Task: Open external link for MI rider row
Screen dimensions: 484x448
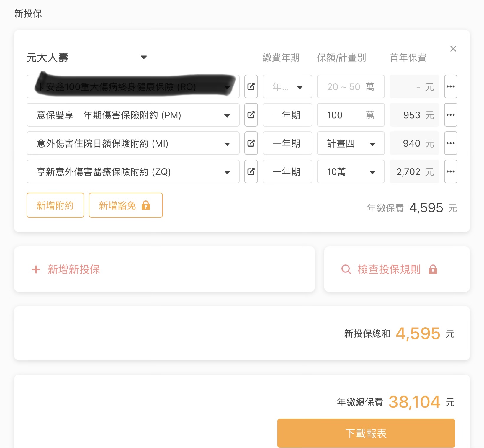Action: pos(251,143)
